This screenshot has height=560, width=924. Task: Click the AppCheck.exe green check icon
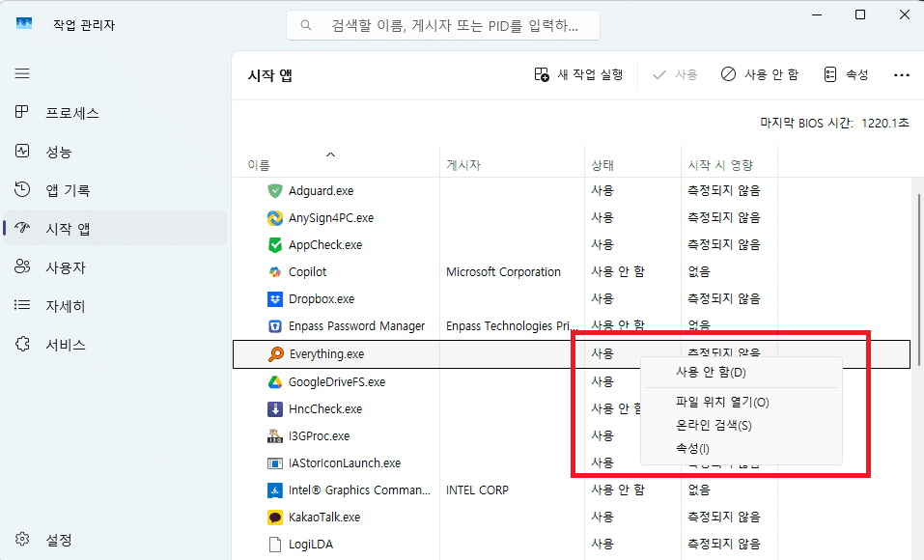[x=274, y=244]
